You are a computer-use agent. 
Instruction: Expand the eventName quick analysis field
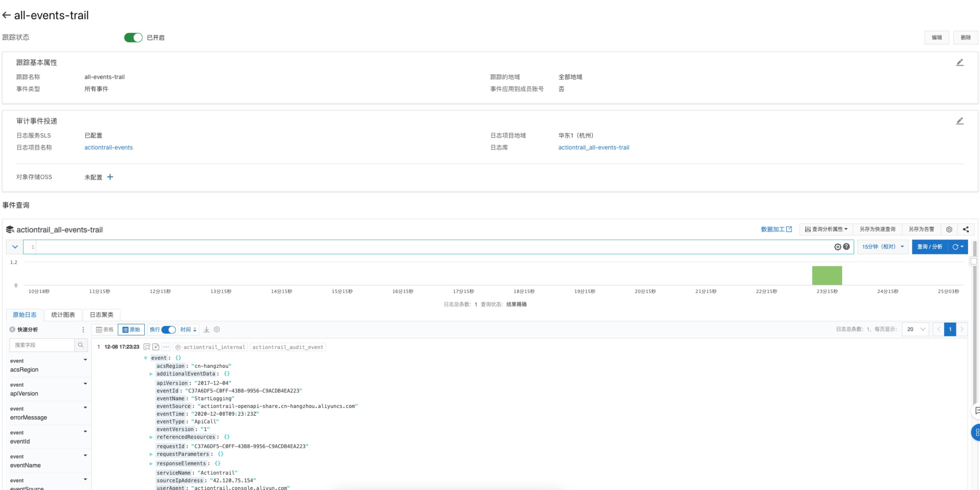click(x=85, y=456)
